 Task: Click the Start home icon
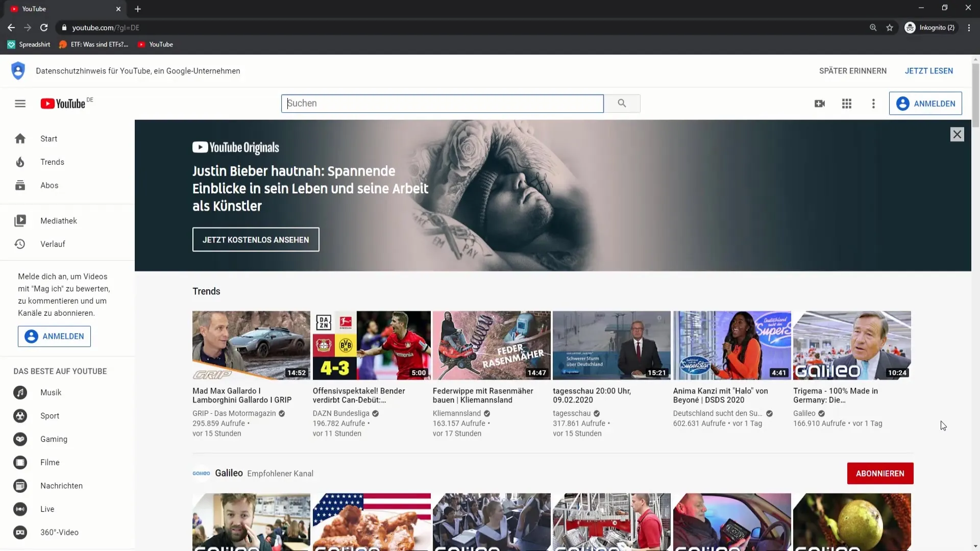20,139
